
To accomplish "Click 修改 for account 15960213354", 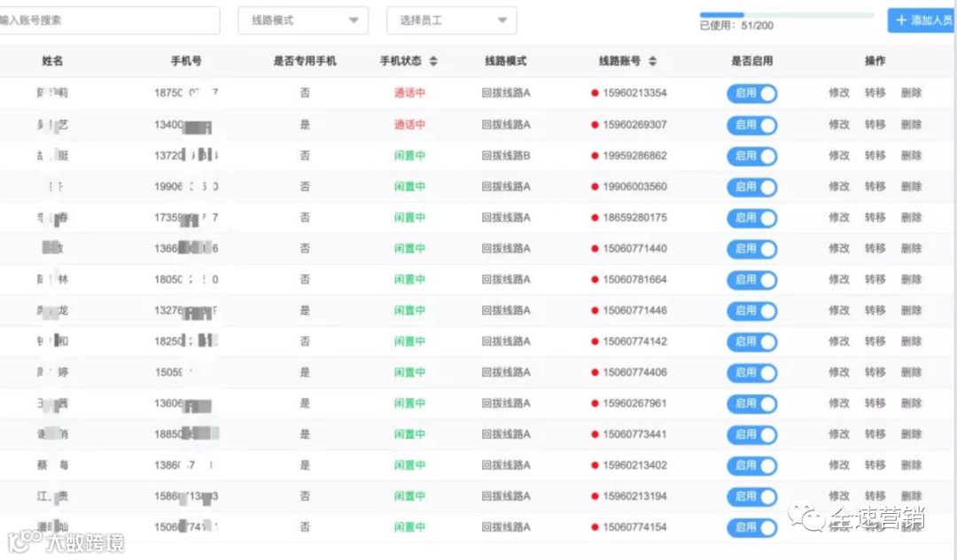I will pyautogui.click(x=838, y=93).
